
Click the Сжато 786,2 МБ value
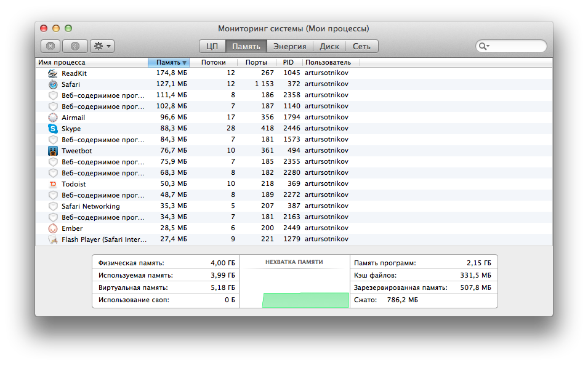point(403,300)
